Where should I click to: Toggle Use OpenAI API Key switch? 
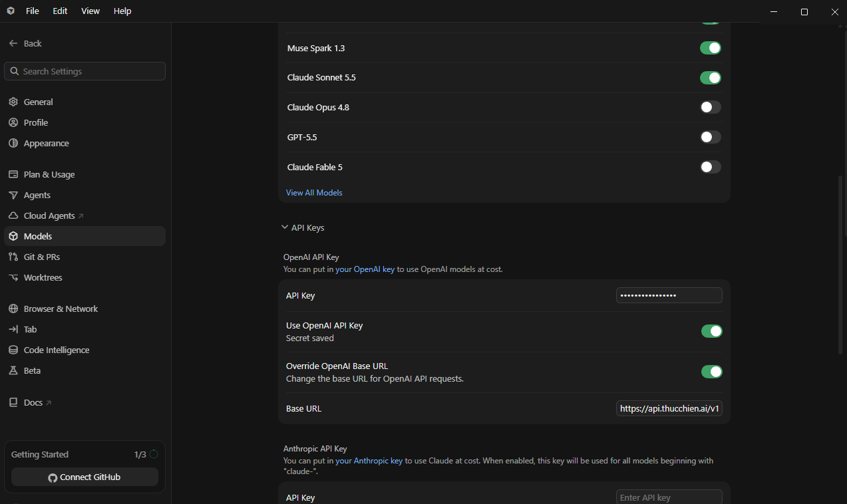click(712, 331)
